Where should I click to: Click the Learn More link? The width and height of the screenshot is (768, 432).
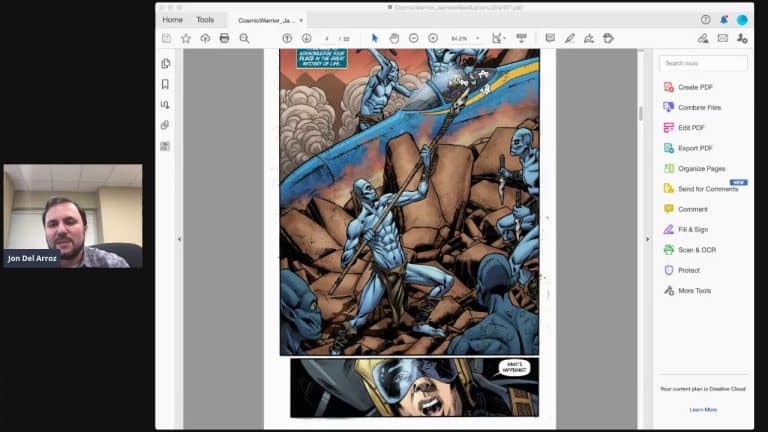point(702,409)
